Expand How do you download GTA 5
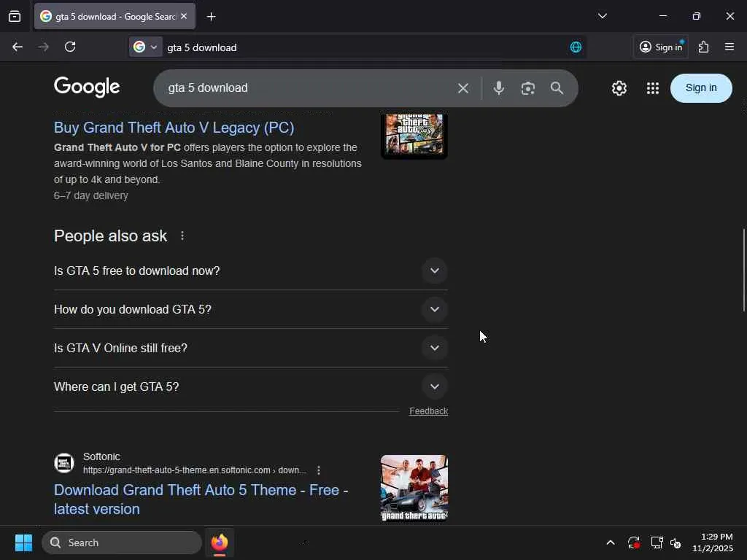Image resolution: width=747 pixels, height=560 pixels. pyautogui.click(x=251, y=309)
